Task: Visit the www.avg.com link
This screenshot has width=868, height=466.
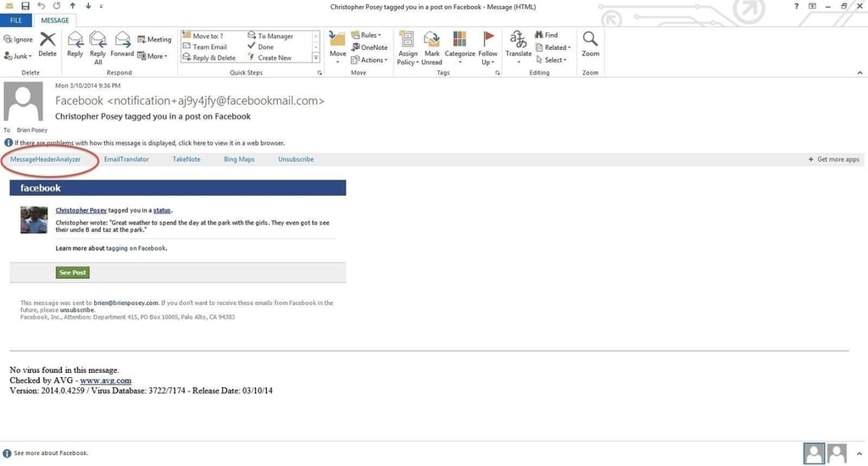Action: (106, 380)
